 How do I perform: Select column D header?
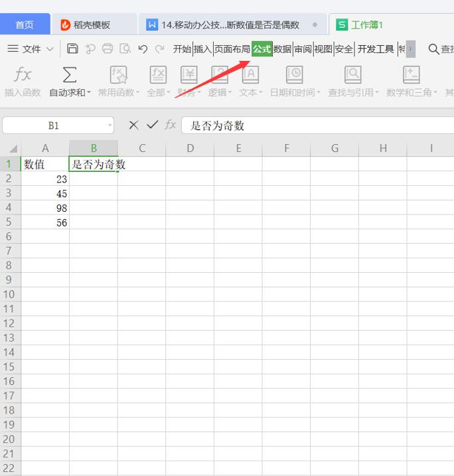(x=190, y=149)
